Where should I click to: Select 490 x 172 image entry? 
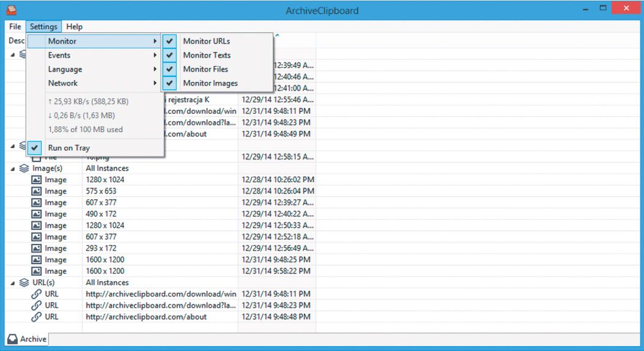[x=101, y=214]
